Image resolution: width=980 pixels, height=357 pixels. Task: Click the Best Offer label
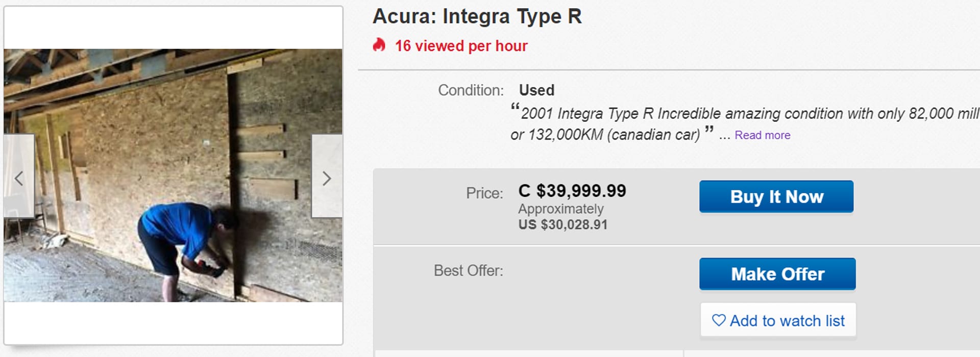click(x=468, y=270)
